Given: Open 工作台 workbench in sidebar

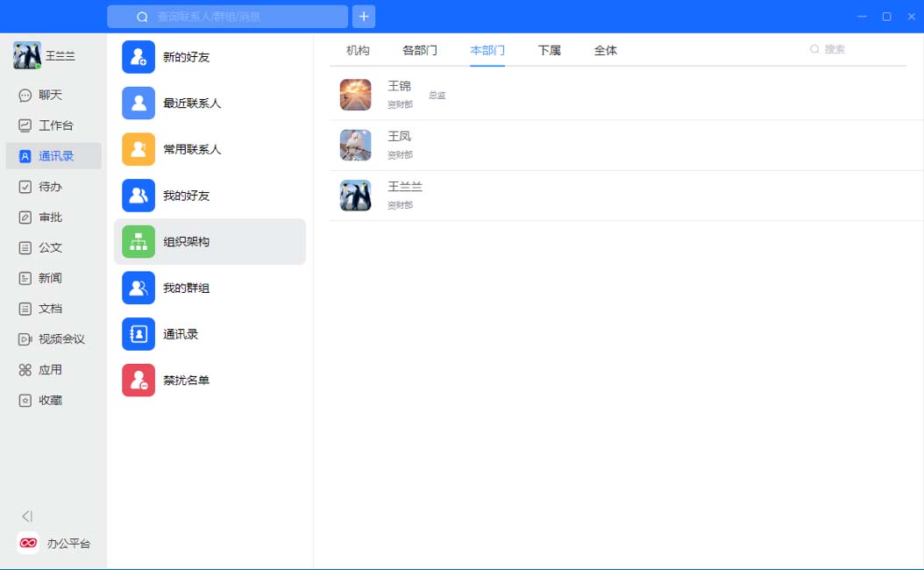Looking at the screenshot, I should point(55,125).
